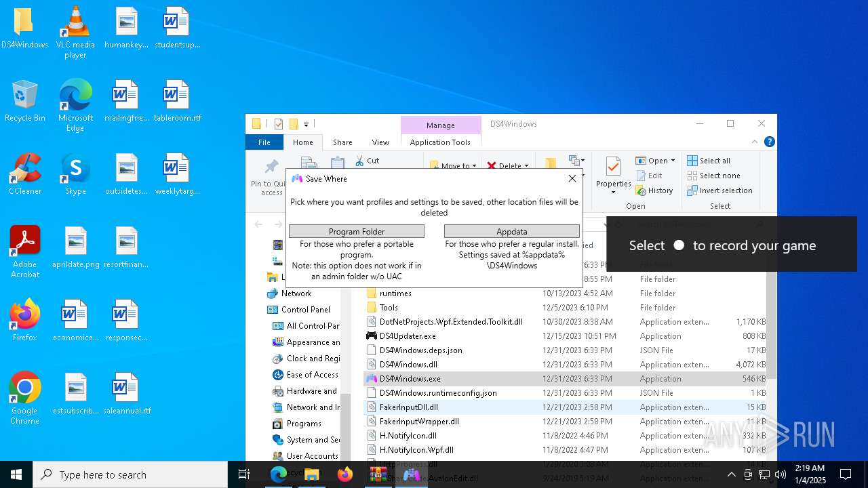Click the Windows Start button

(16, 474)
